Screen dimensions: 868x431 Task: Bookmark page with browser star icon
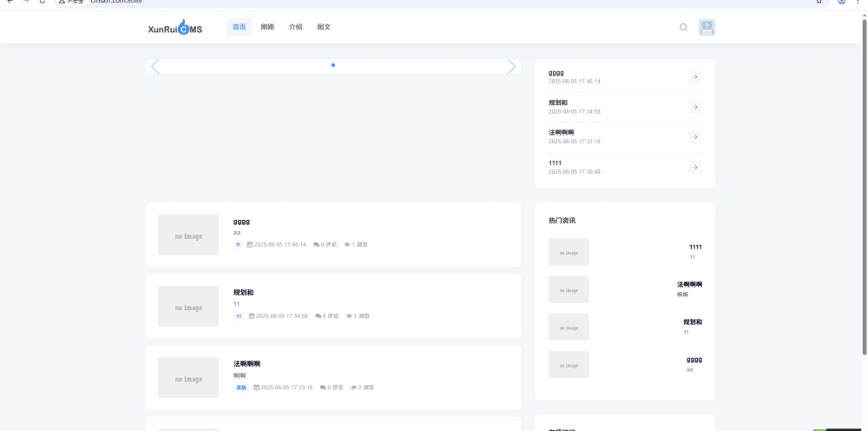(x=819, y=2)
